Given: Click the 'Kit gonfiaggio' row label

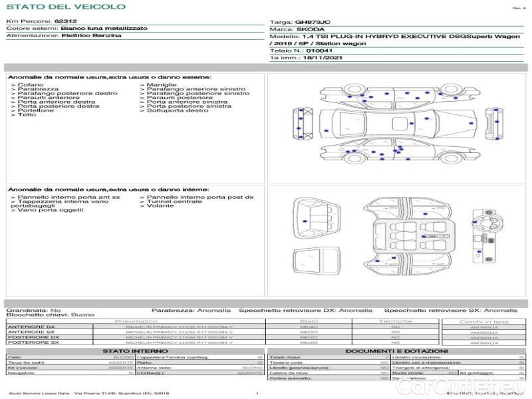Looking at the screenshot, I should pyautogui.click(x=476, y=373).
